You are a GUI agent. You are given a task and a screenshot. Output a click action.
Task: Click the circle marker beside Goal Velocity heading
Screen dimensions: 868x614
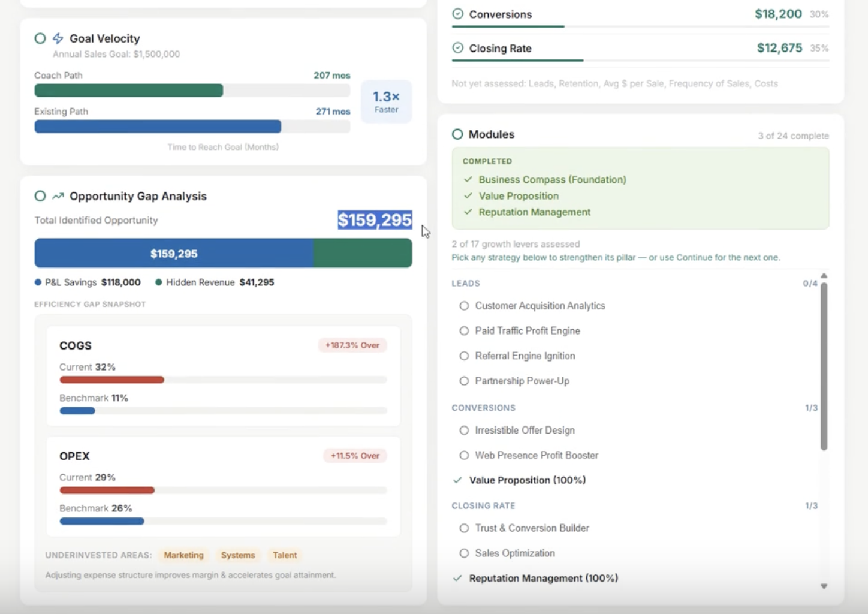(40, 38)
